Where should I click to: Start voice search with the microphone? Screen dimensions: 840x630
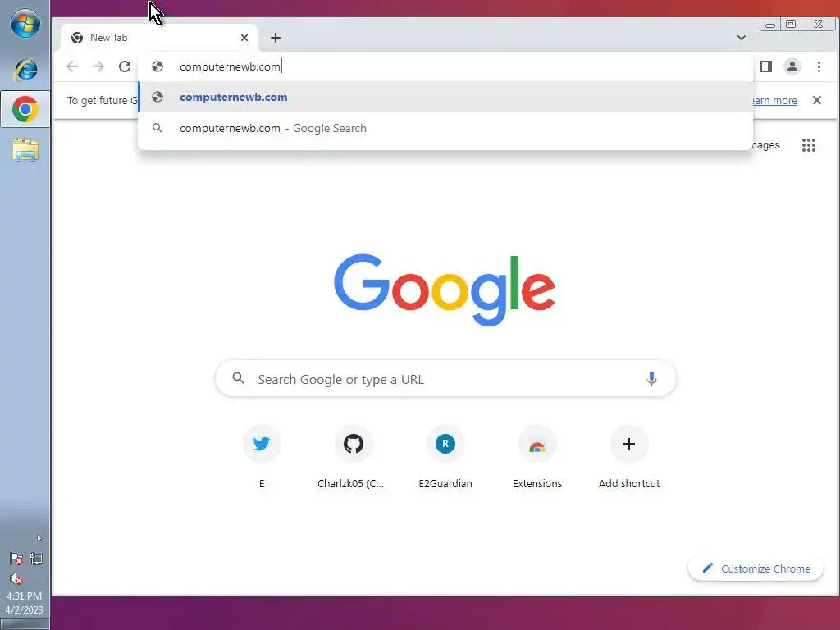[x=651, y=379]
